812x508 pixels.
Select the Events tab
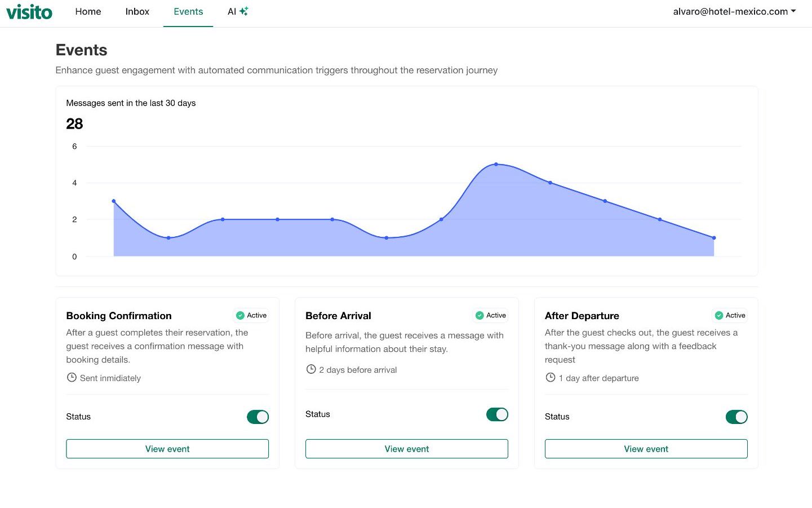(188, 11)
